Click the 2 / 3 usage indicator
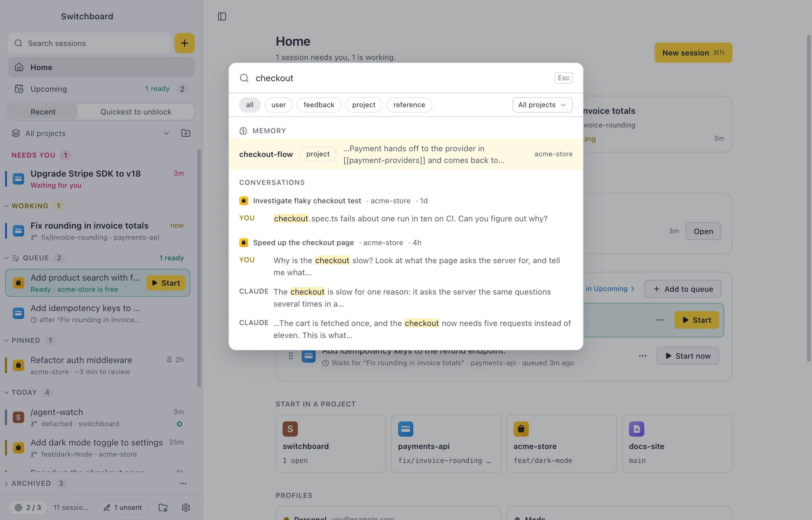812x520 pixels. click(28, 507)
